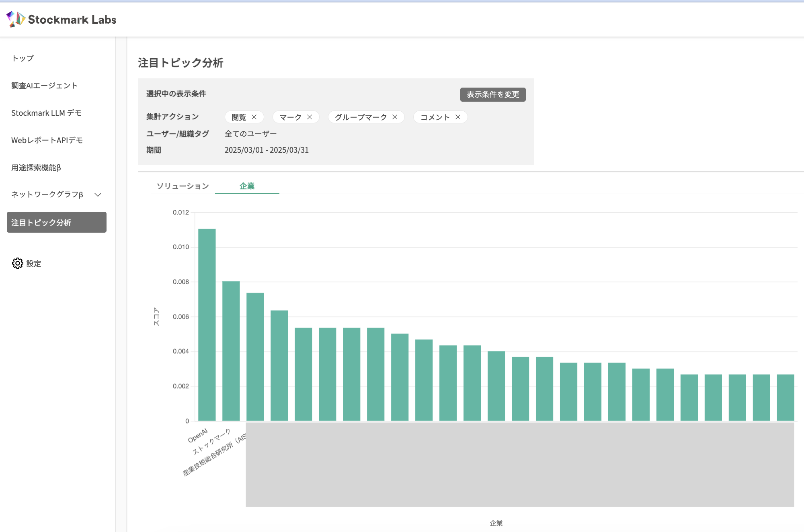Open the Stockmark LLM デモ page
Viewport: 804px width, 532px height.
coord(46,113)
